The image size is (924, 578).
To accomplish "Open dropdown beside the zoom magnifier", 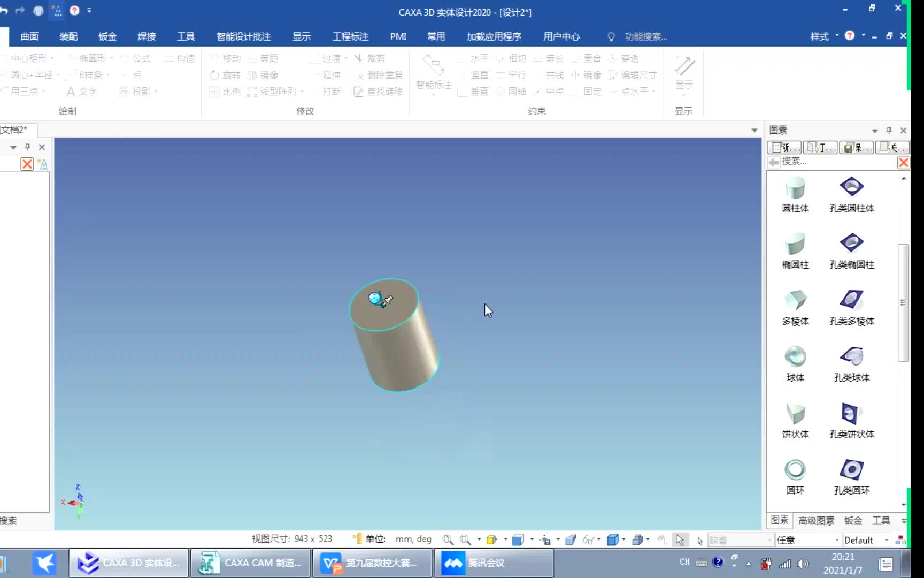I will [x=479, y=539].
